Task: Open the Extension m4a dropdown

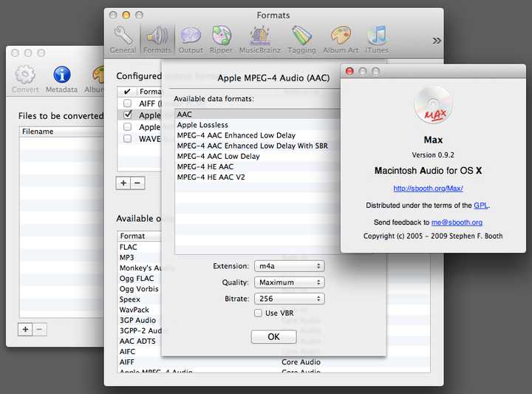Action: (290, 266)
